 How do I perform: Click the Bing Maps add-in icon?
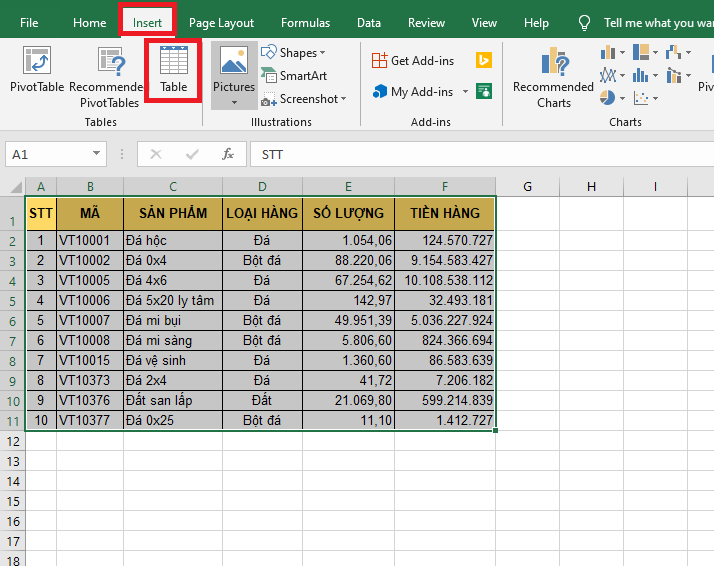pyautogui.click(x=484, y=60)
